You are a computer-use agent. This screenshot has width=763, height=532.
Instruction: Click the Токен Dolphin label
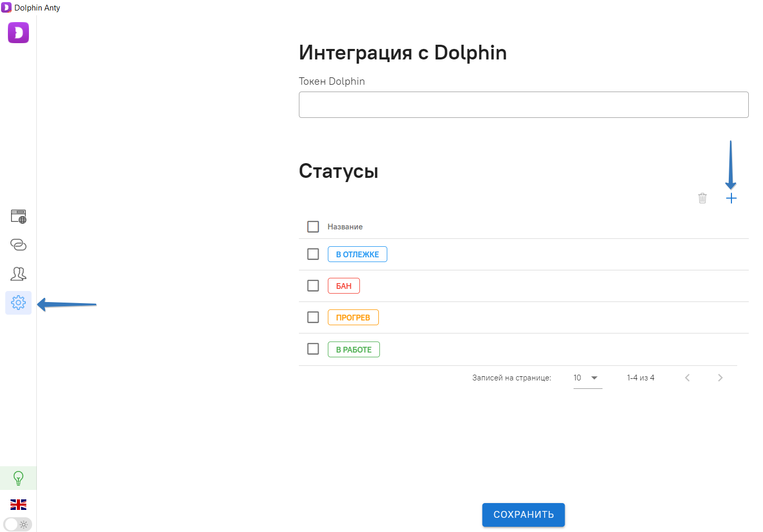pyautogui.click(x=332, y=81)
